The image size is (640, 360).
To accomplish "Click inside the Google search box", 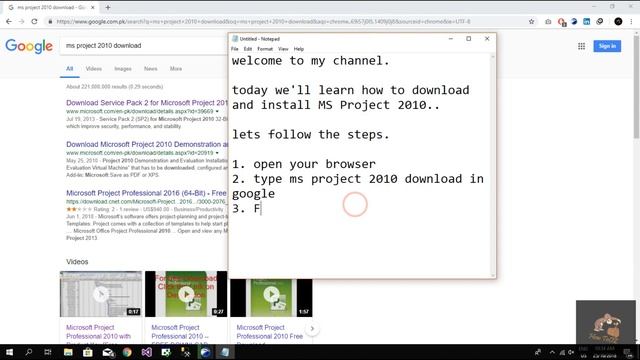I will 145,46.
